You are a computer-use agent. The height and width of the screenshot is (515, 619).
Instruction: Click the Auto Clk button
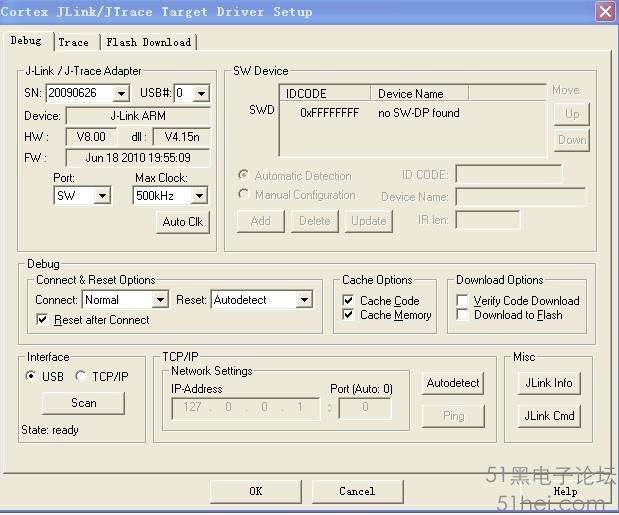pyautogui.click(x=183, y=222)
